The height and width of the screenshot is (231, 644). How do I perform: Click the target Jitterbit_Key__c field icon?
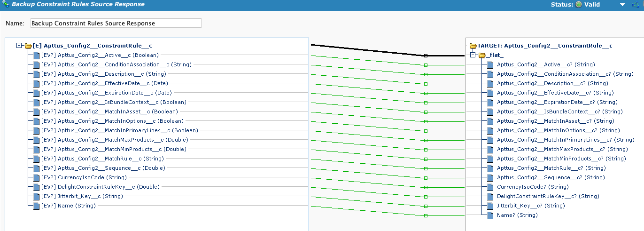tap(490, 206)
